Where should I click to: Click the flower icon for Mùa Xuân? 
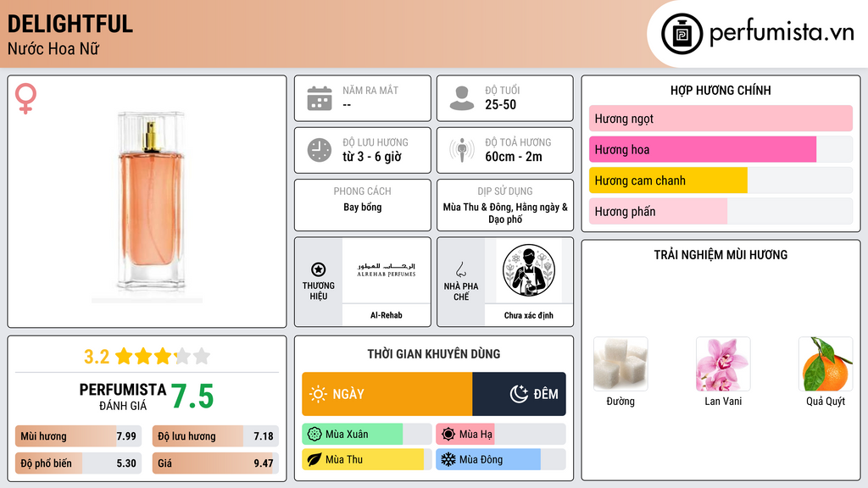314,435
